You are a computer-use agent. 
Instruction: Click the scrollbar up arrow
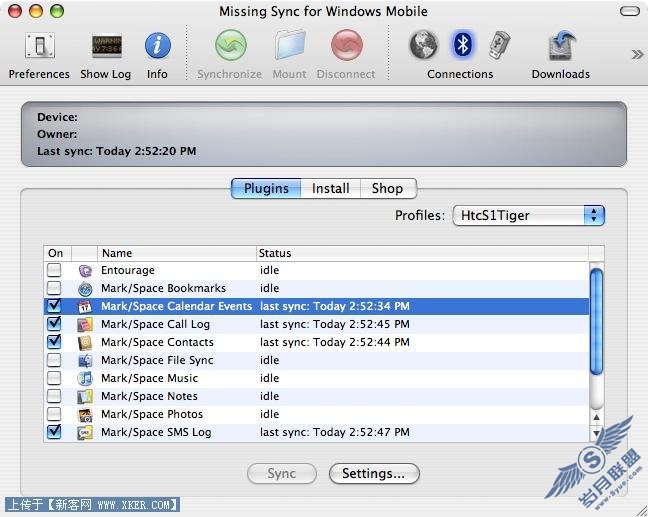point(596,417)
